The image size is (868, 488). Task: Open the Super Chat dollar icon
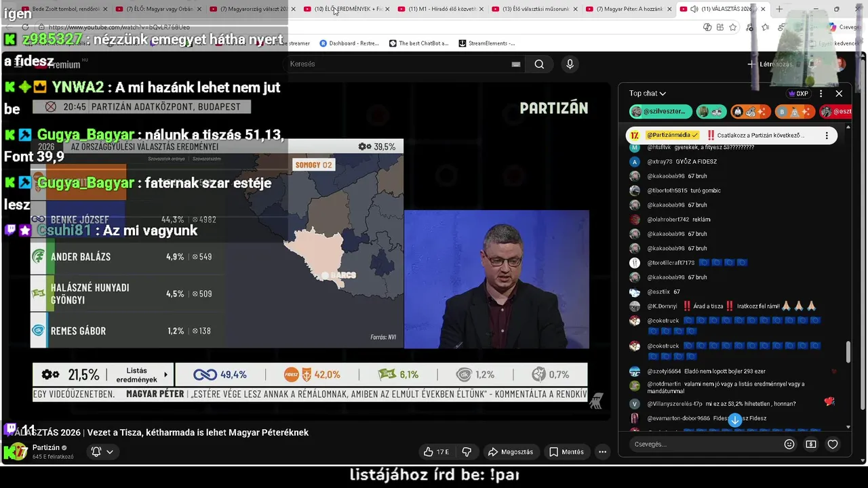(811, 444)
